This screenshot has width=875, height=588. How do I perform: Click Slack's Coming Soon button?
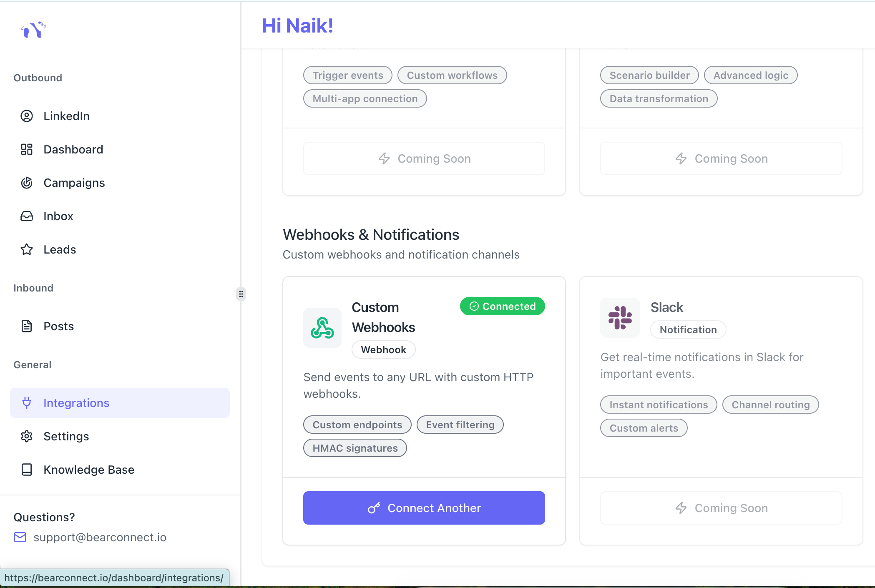point(721,508)
